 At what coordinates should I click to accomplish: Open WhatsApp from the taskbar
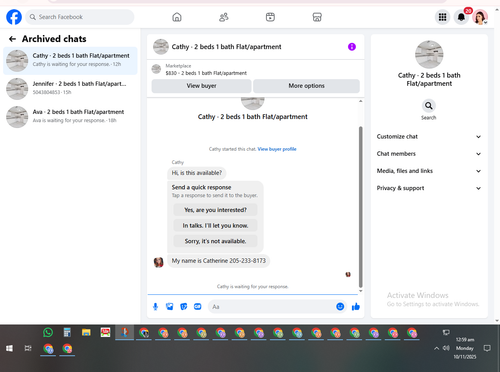(48, 332)
